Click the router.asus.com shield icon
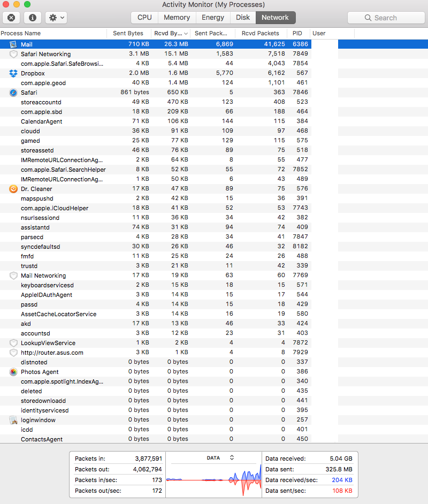428x504 pixels. coord(13,353)
